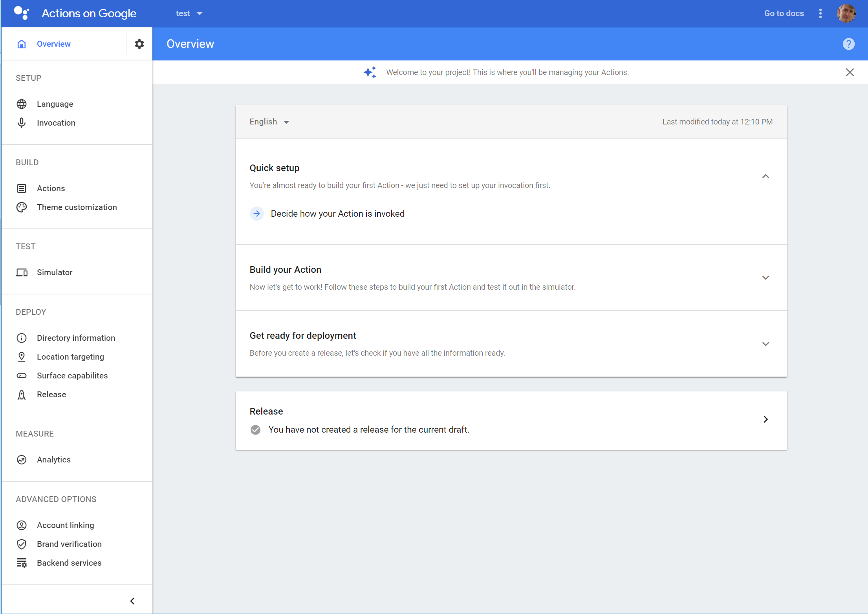The width and height of the screenshot is (868, 614).
Task: Click the Go to docs link
Action: point(784,13)
